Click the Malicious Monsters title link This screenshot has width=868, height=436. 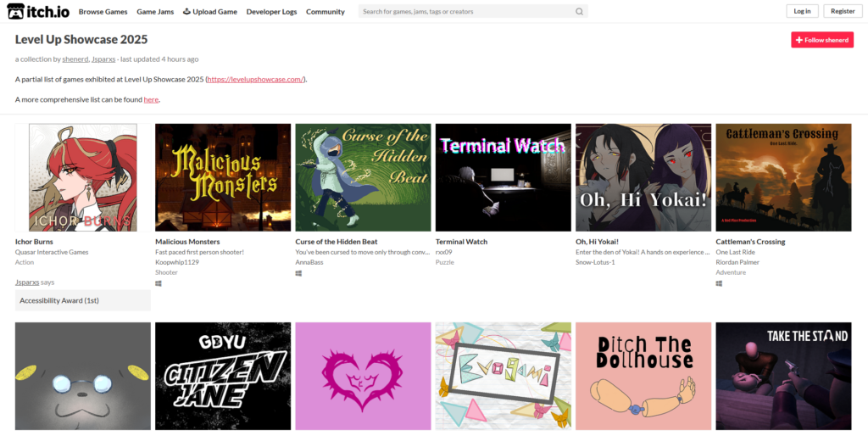pyautogui.click(x=187, y=242)
